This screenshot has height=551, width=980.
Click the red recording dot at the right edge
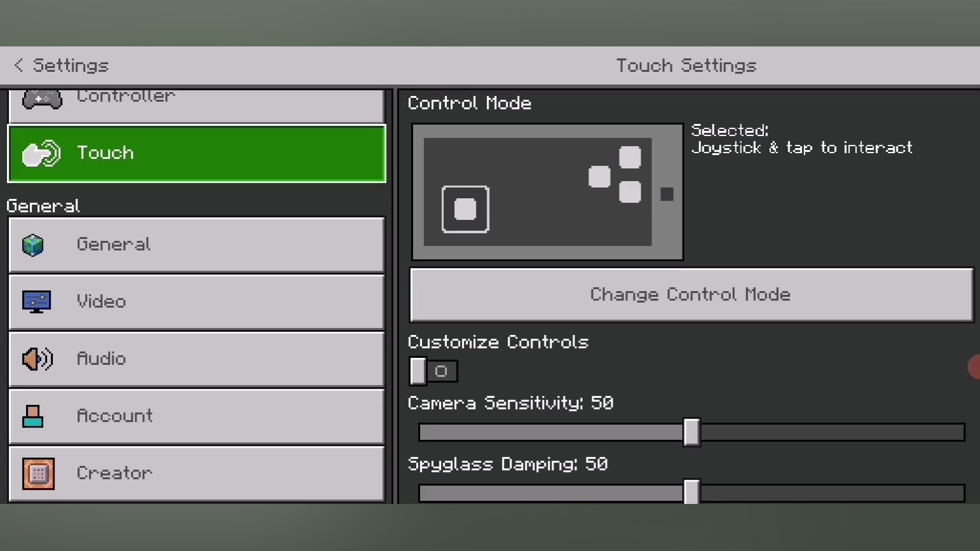tap(974, 367)
